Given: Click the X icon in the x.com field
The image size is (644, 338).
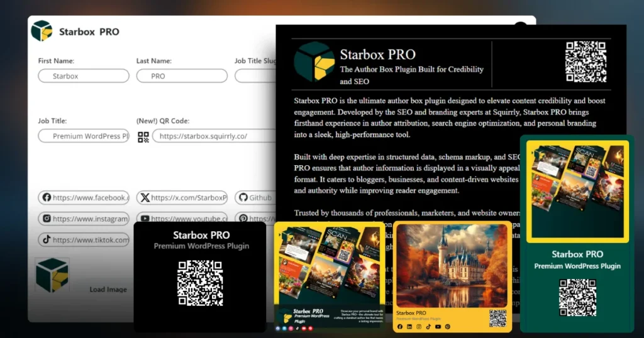Looking at the screenshot, I should coord(145,198).
